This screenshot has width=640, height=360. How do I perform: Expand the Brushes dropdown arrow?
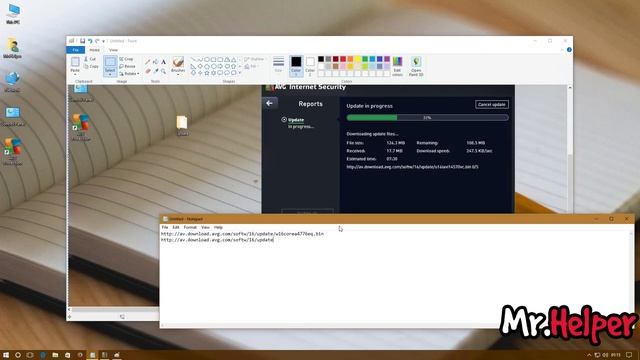[178, 74]
